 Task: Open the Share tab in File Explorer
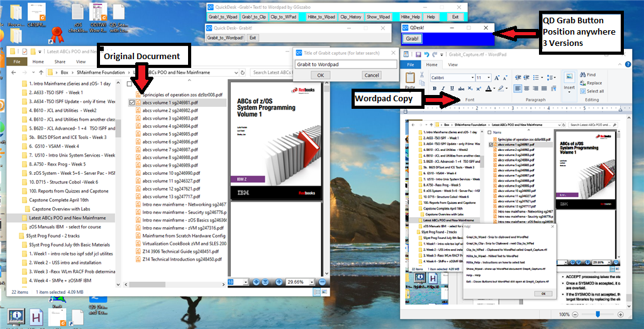coord(60,62)
